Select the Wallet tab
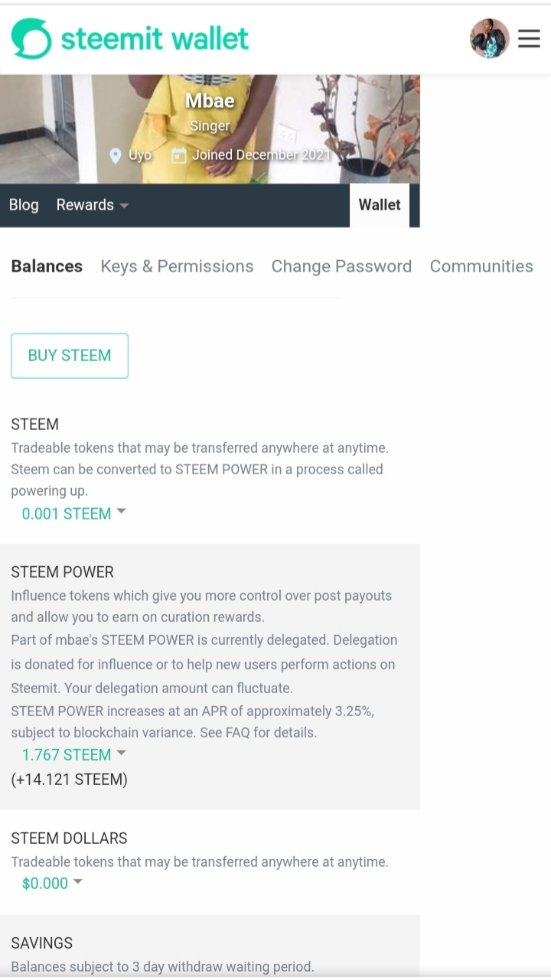The width and height of the screenshot is (551, 980). click(380, 205)
